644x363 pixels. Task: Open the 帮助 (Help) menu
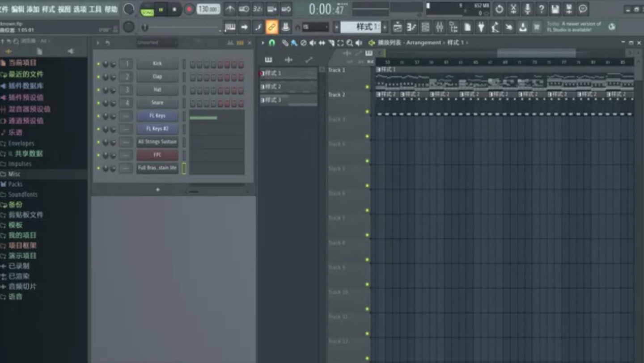click(x=111, y=9)
